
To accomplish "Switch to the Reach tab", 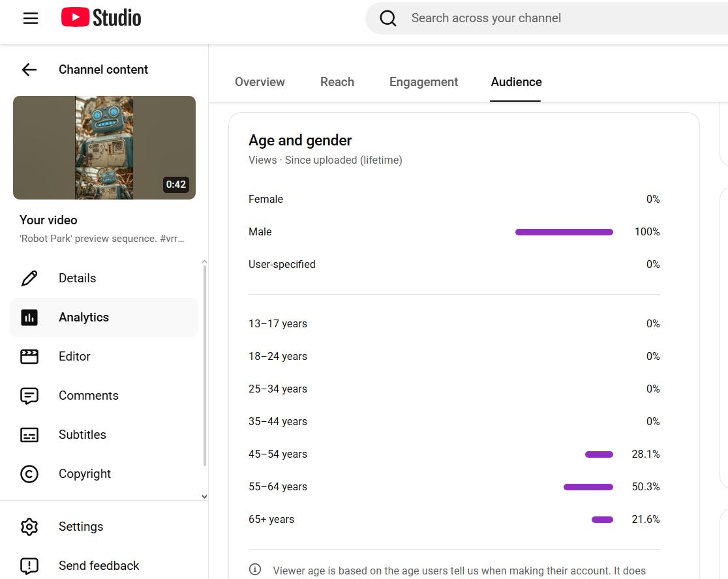I will click(x=337, y=82).
